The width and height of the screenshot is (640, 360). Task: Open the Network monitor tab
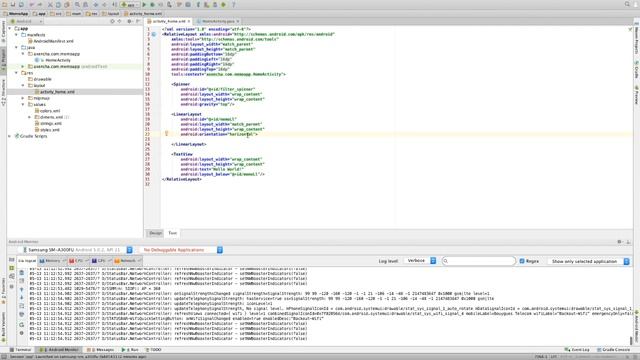coord(127,260)
